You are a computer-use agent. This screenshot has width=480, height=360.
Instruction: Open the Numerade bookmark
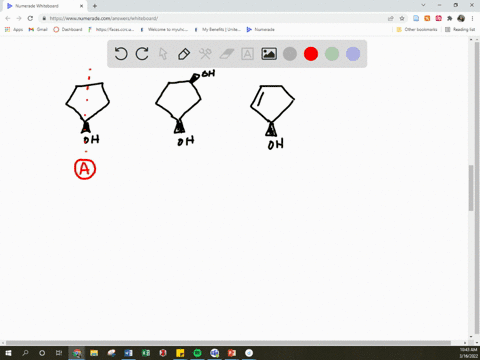[260, 29]
